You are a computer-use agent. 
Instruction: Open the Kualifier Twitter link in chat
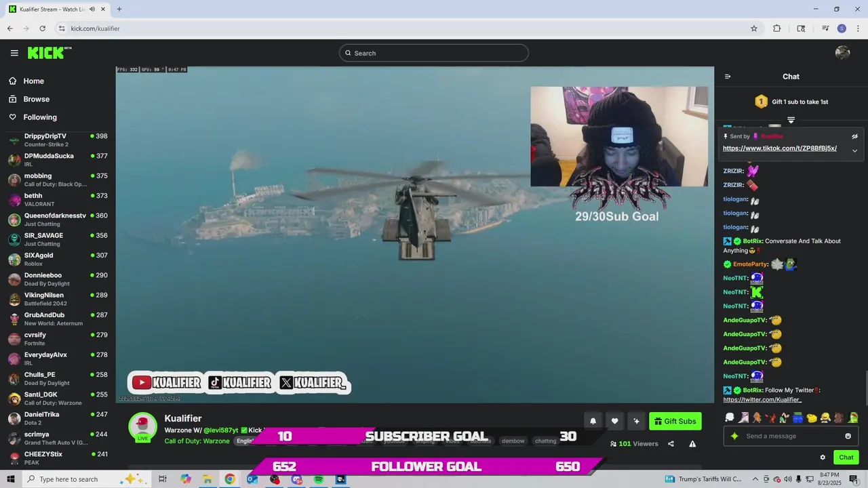point(762,400)
